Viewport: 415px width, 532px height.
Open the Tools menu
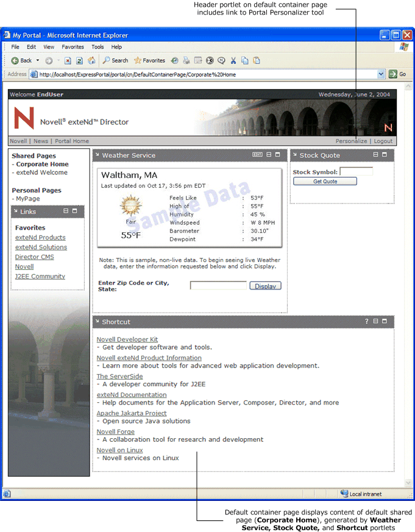(x=98, y=47)
